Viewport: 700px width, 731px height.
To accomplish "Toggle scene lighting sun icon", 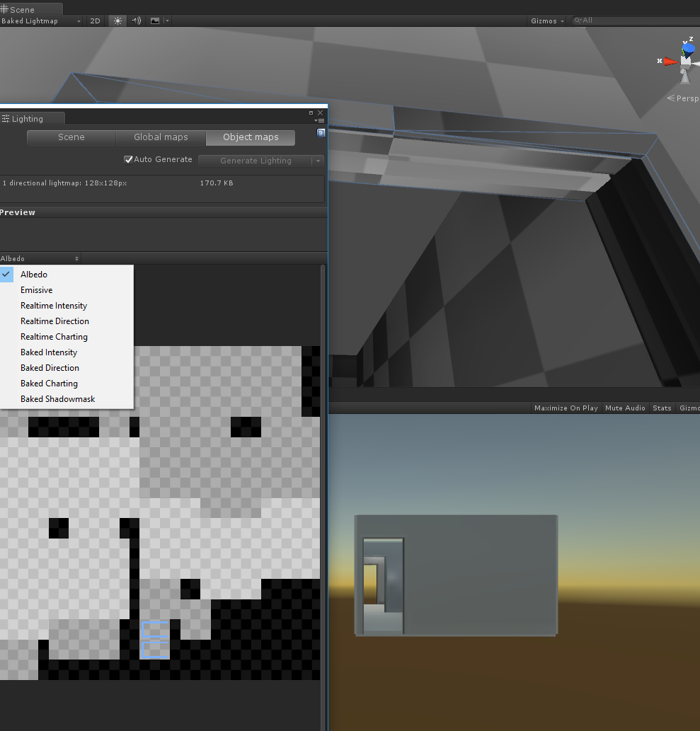I will point(117,21).
